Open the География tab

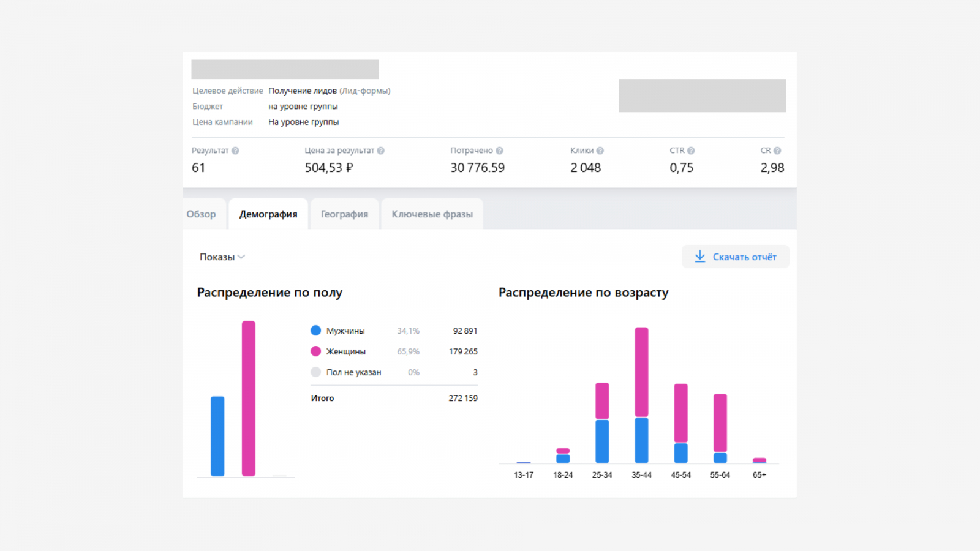tap(344, 214)
